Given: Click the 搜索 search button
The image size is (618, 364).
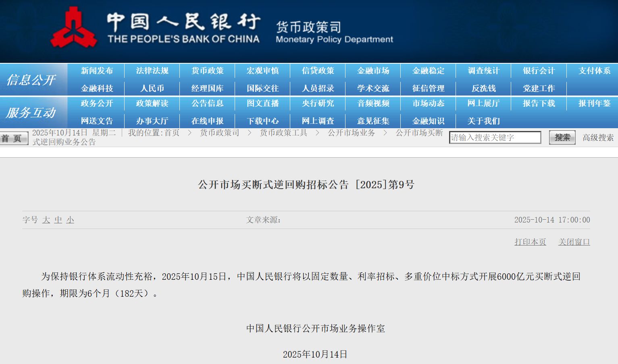Looking at the screenshot, I should click(562, 138).
